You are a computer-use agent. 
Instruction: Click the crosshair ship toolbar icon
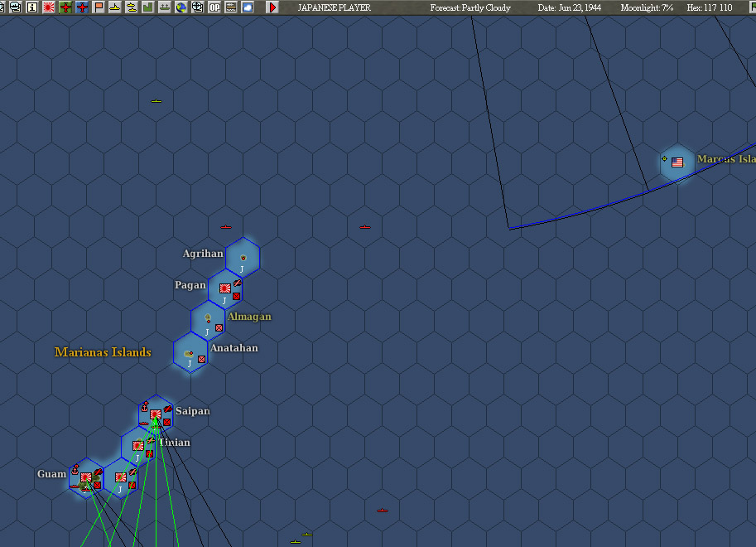[198, 7]
